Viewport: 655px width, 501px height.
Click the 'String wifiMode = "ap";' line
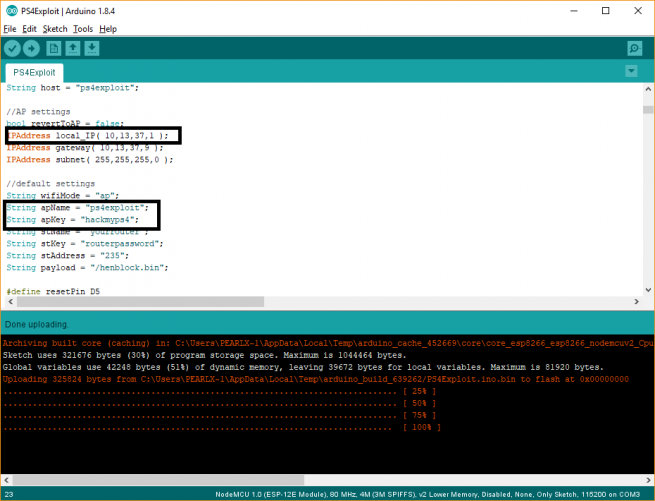tap(63, 196)
